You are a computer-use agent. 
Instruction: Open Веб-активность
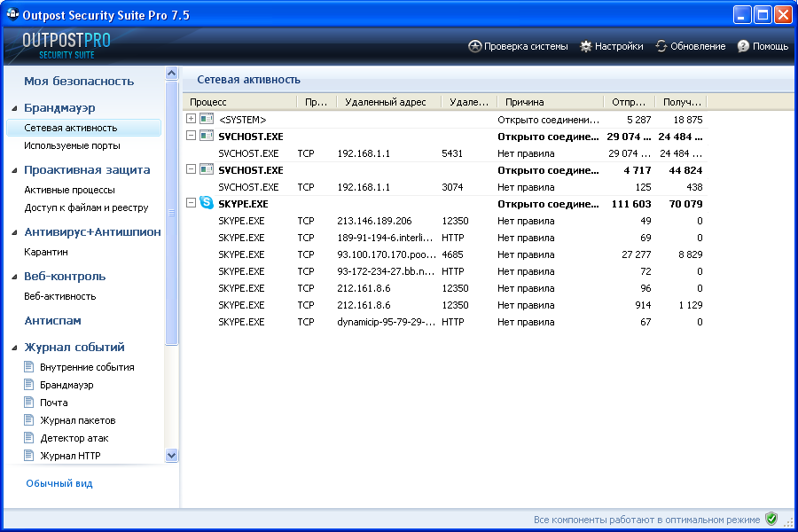pyautogui.click(x=59, y=296)
